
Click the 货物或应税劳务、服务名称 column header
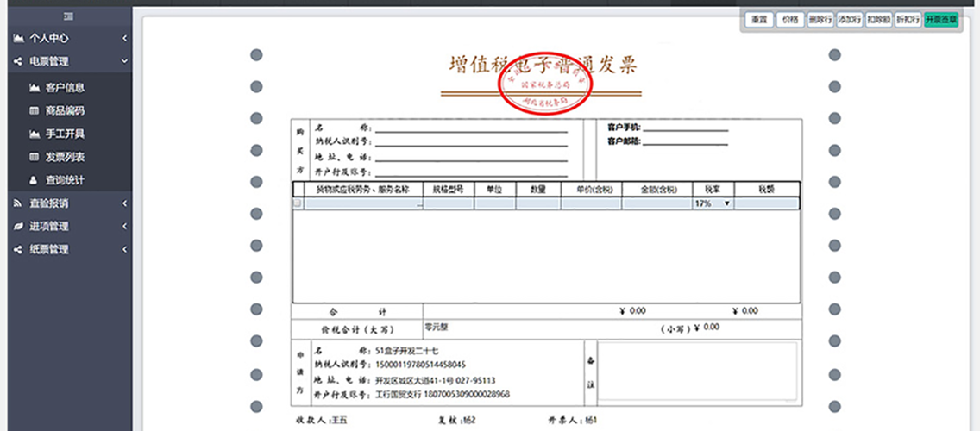pos(363,190)
